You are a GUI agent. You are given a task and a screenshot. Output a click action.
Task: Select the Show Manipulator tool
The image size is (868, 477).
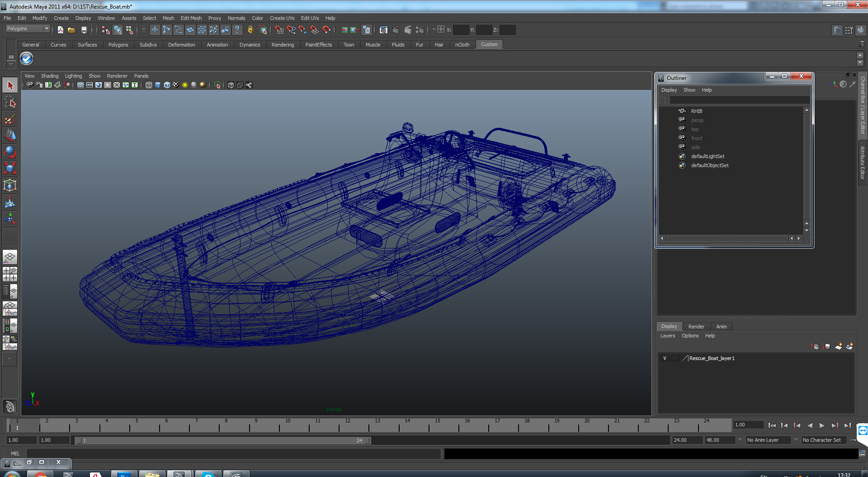pyautogui.click(x=10, y=219)
